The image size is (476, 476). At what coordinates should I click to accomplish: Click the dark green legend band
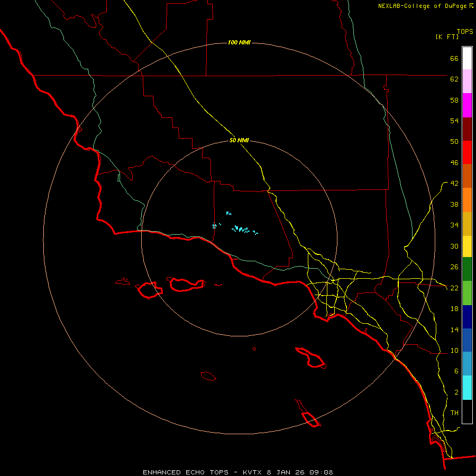click(467, 269)
